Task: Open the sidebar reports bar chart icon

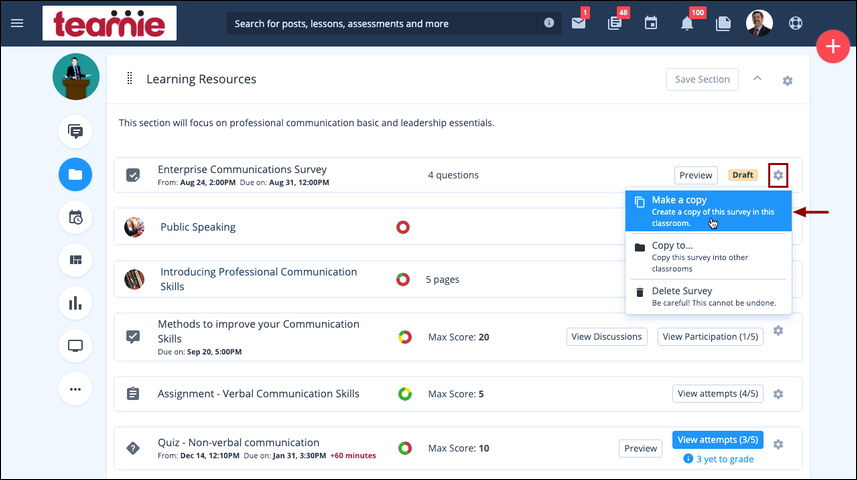Action: 75,303
